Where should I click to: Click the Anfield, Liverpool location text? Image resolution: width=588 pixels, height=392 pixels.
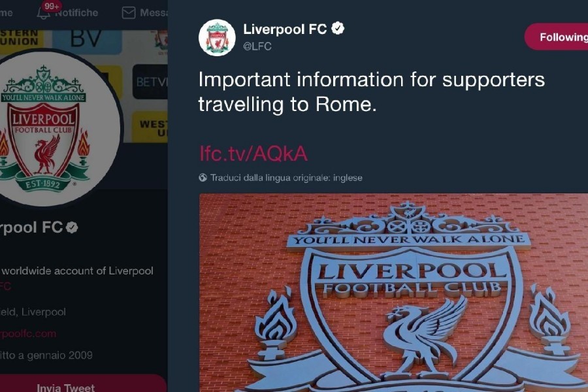33,312
